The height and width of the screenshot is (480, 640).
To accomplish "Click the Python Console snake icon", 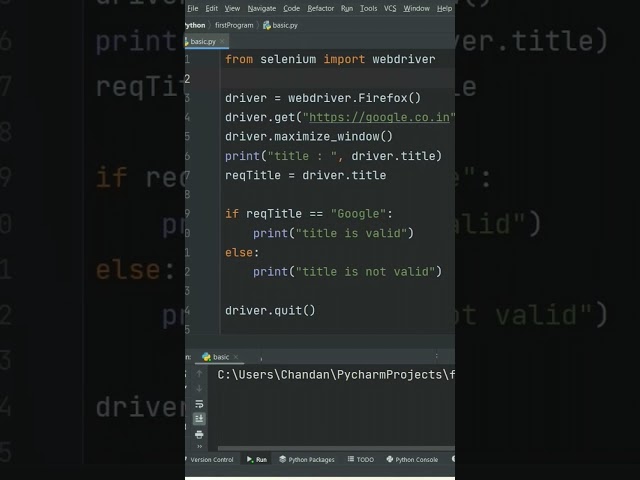I will (390, 460).
